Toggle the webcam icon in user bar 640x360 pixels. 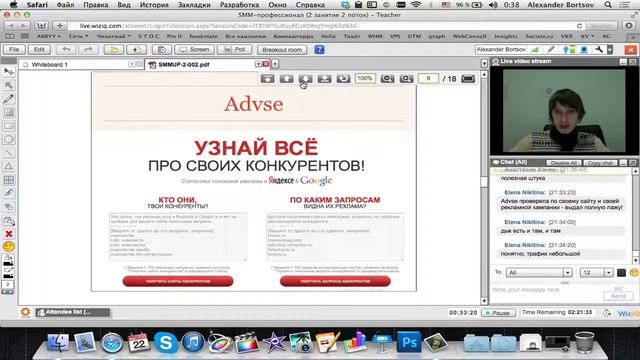coord(584,49)
